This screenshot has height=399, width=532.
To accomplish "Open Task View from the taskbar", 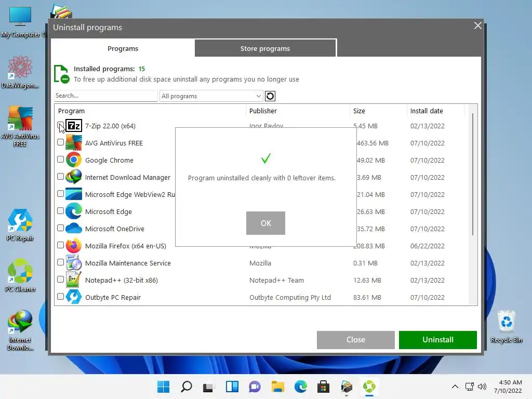I will [209, 387].
